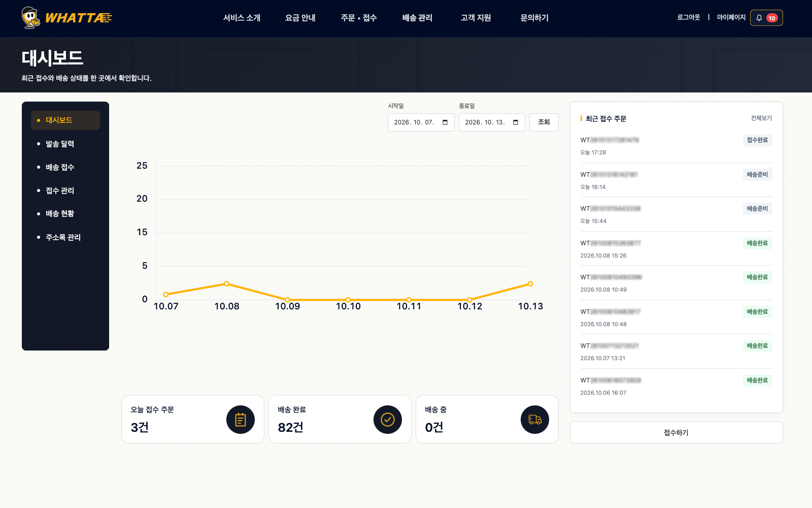Open the calendar picker icon for 종료일
Viewport: 812px width, 508px height.
pyautogui.click(x=516, y=122)
